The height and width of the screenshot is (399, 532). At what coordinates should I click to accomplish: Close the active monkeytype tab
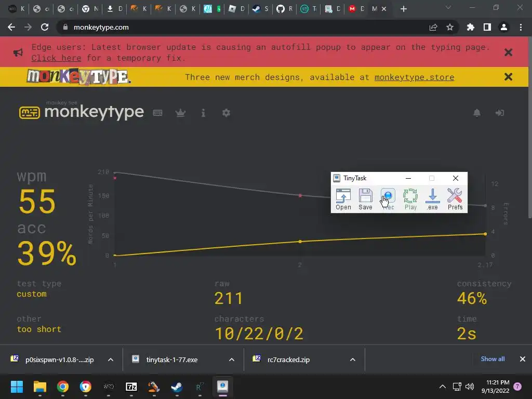(384, 9)
